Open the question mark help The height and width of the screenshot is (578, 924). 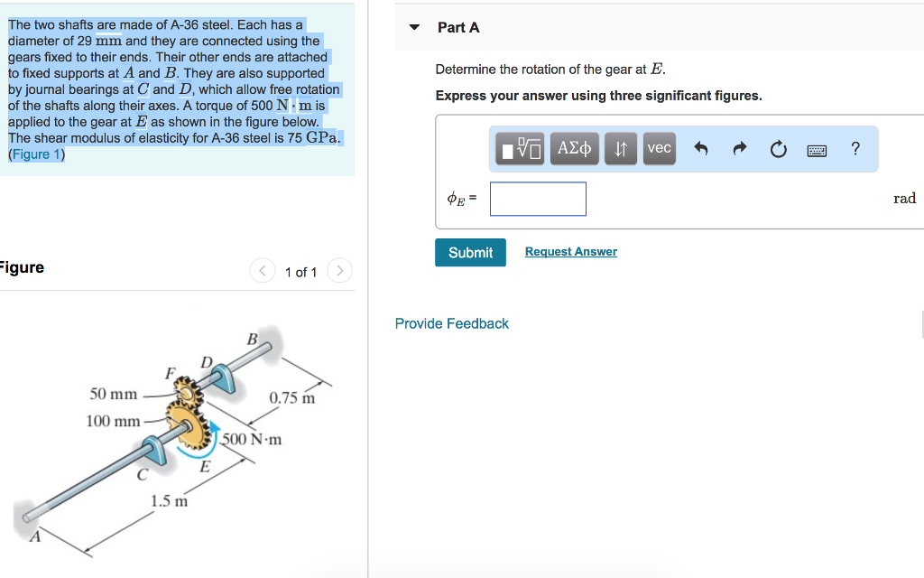point(855,149)
